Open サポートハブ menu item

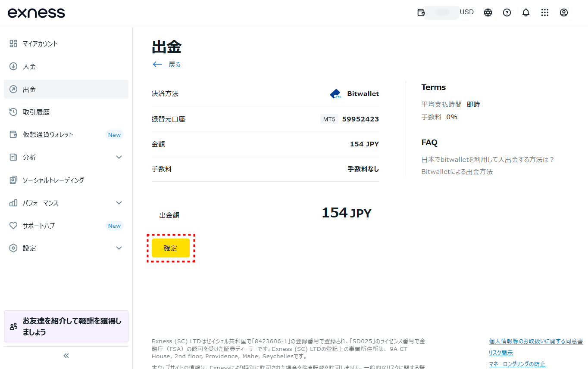pyautogui.click(x=66, y=226)
